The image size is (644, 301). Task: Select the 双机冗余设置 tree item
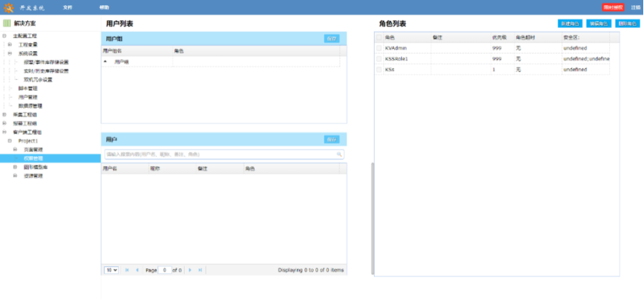[x=38, y=80]
